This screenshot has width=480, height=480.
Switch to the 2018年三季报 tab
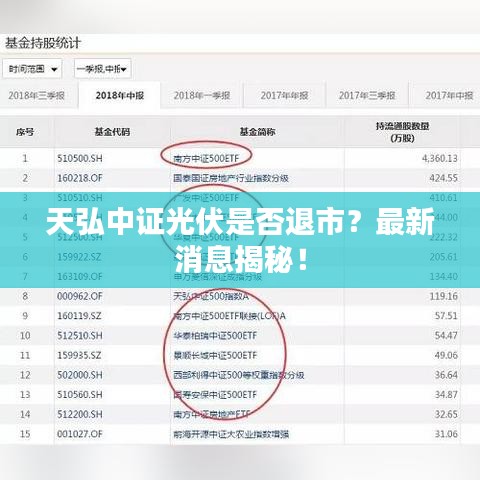(37, 96)
